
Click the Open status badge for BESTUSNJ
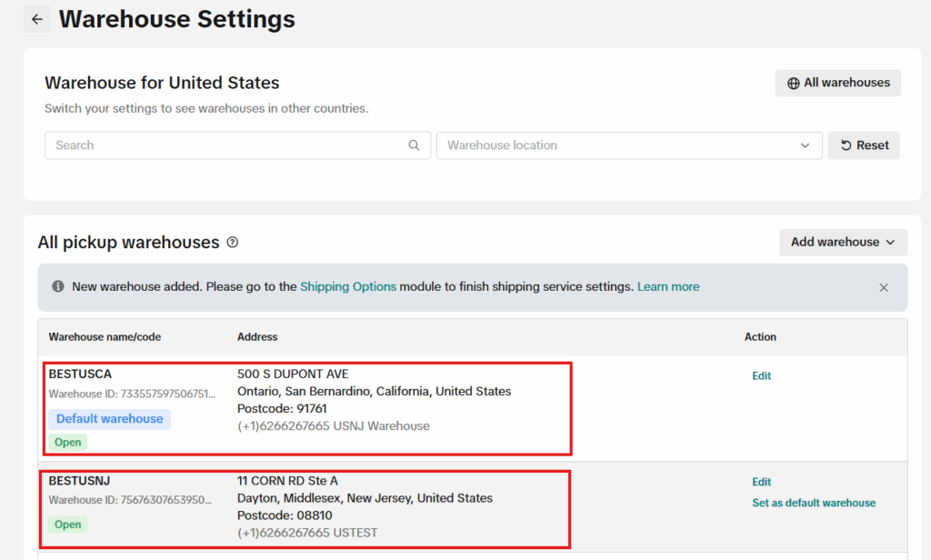(x=68, y=525)
